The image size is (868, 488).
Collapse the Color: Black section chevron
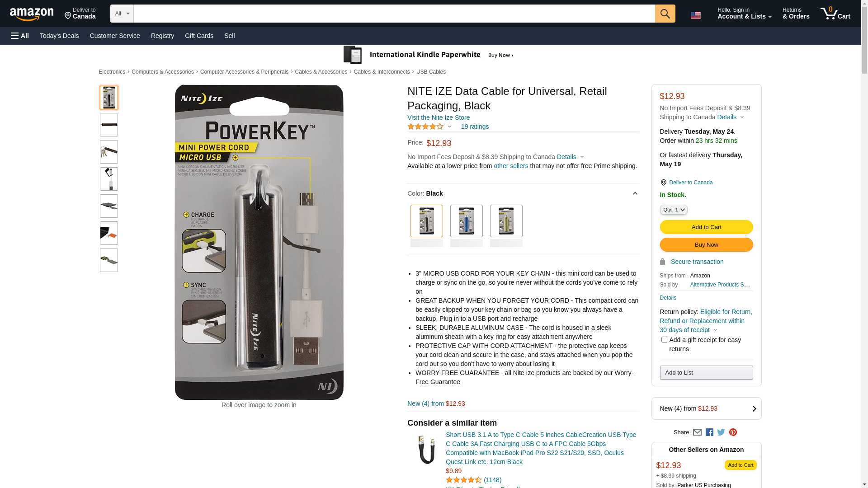(x=635, y=193)
